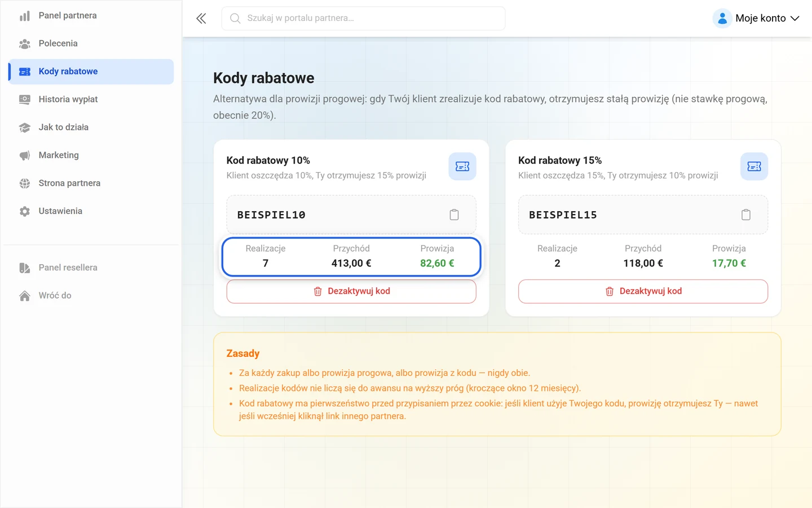The width and height of the screenshot is (812, 508).
Task: Click the Jak to działa graduation cap icon
Action: tap(24, 128)
